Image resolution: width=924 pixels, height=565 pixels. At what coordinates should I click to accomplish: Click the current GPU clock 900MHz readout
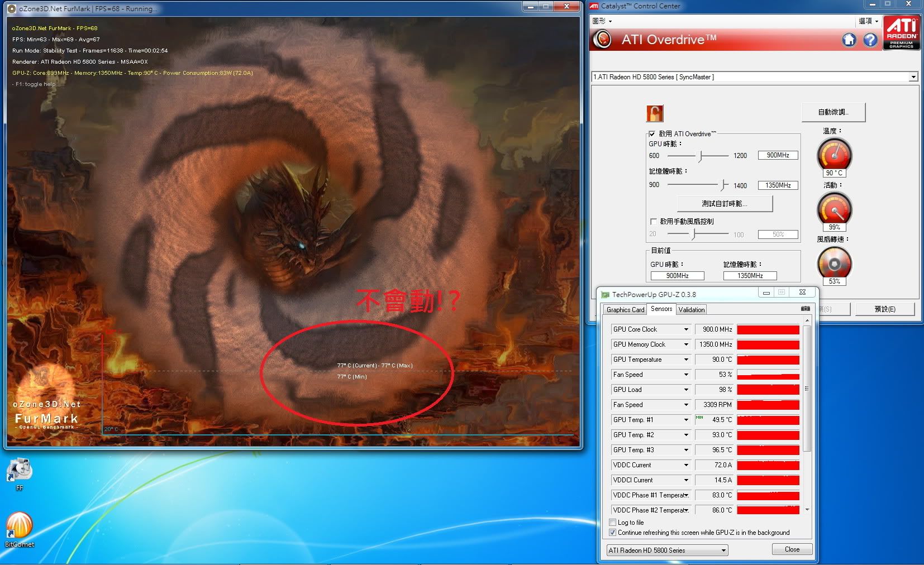point(677,276)
